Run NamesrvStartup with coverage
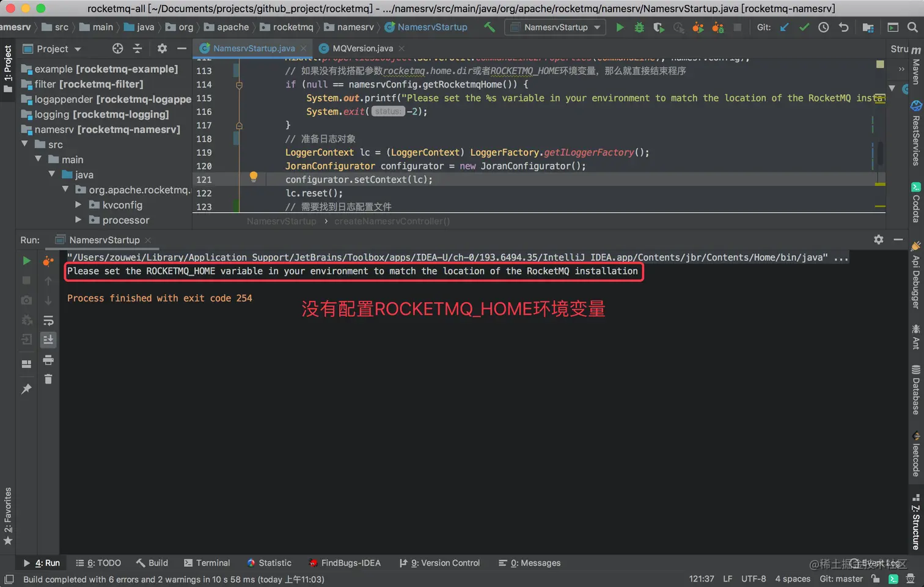 point(659,27)
